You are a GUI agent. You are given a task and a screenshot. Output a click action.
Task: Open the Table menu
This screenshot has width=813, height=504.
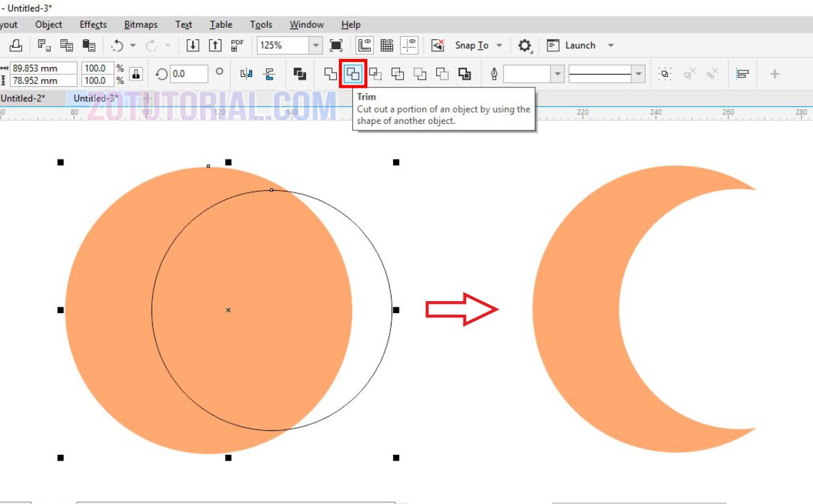pos(221,24)
